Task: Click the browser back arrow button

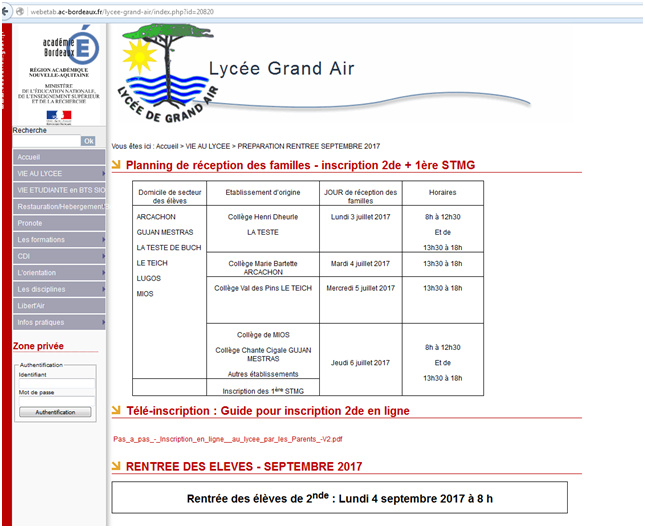Action: click(x=5, y=12)
